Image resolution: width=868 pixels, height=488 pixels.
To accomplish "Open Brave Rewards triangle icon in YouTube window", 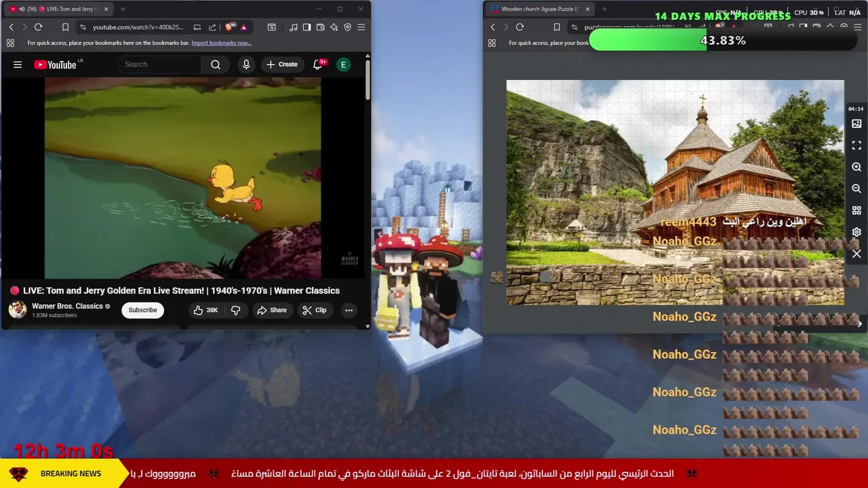I will coord(243,27).
